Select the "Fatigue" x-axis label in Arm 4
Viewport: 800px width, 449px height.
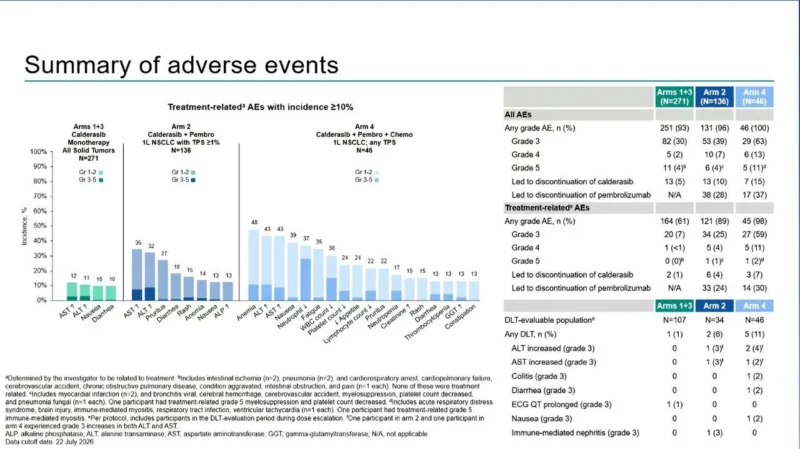(x=311, y=311)
